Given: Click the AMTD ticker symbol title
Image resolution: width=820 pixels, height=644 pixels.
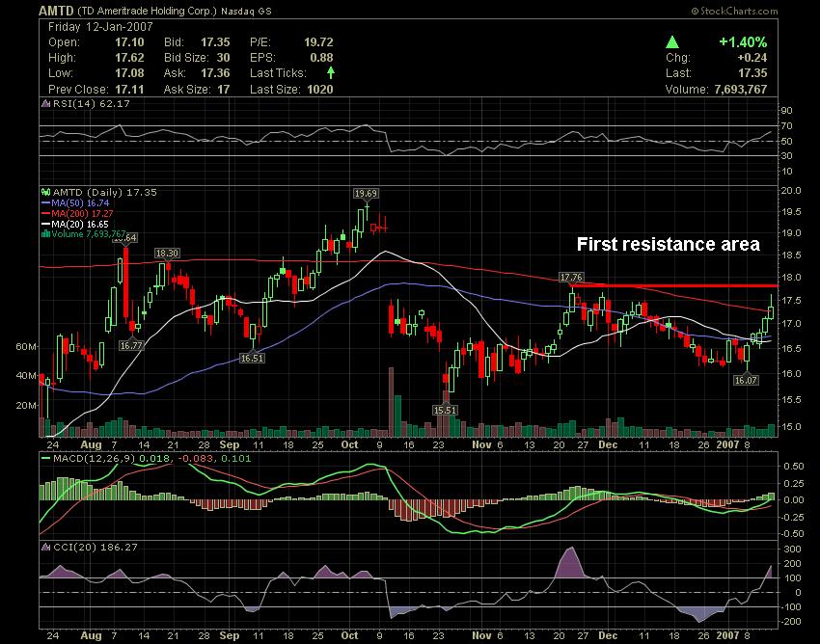Looking at the screenshot, I should (x=57, y=11).
